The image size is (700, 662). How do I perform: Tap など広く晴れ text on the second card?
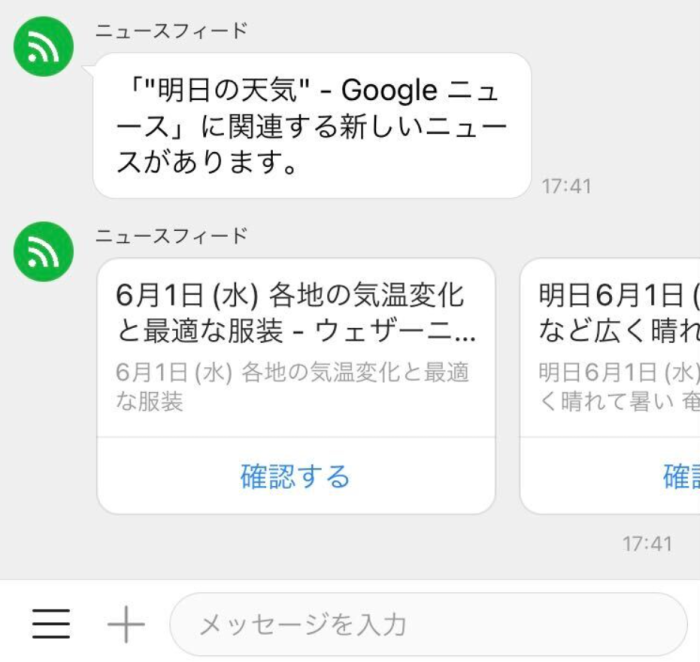tap(619, 331)
